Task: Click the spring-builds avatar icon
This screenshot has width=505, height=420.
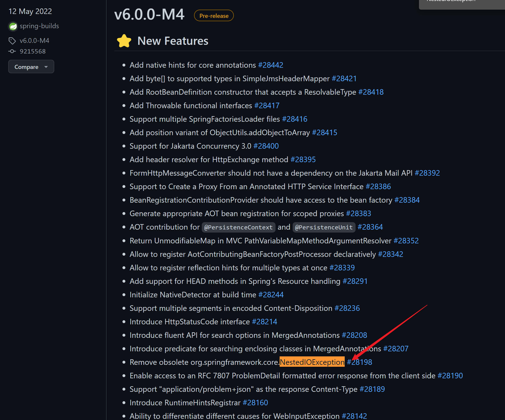Action: coord(13,26)
